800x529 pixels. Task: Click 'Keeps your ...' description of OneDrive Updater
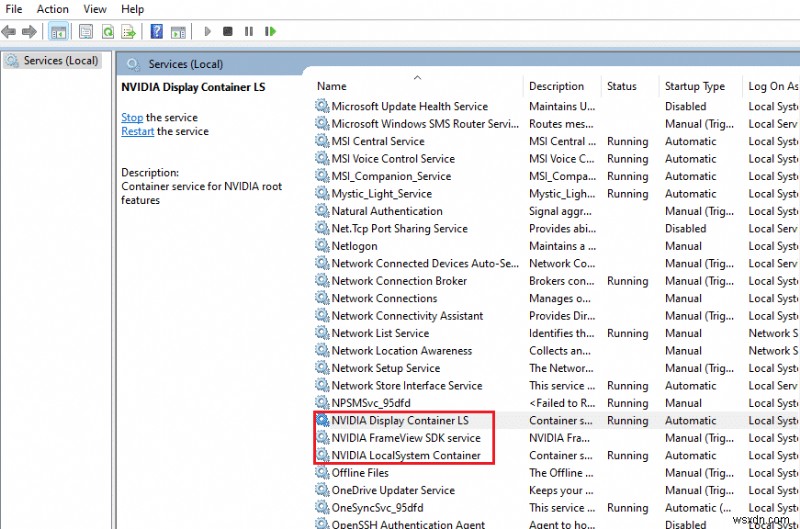click(561, 490)
